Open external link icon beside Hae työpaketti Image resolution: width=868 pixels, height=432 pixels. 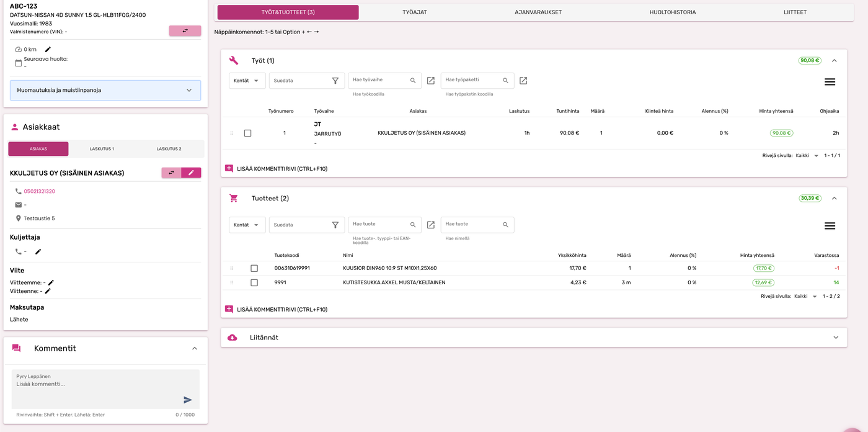click(x=523, y=81)
